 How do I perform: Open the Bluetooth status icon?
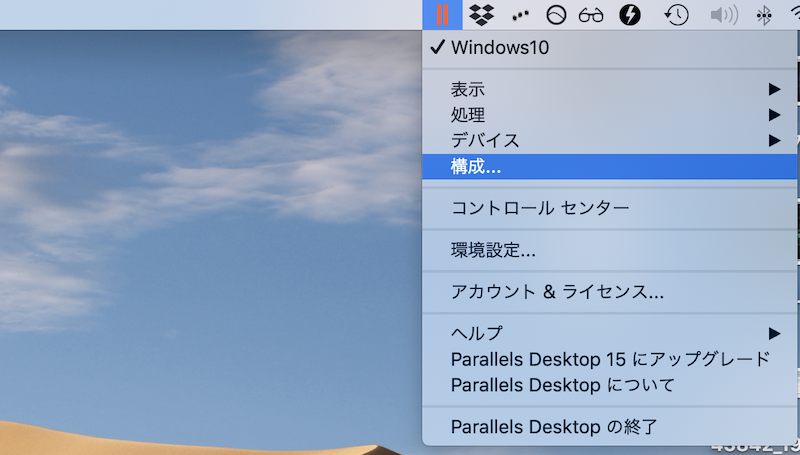765,14
